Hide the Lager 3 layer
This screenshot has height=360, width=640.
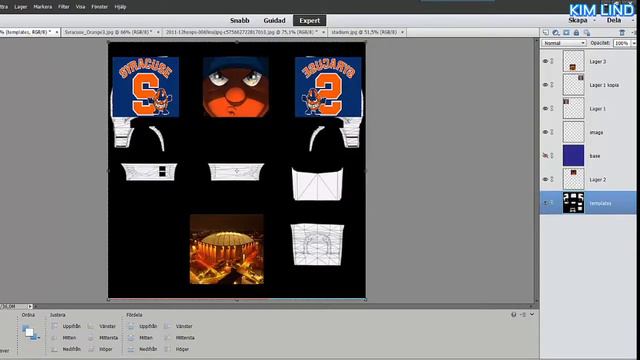pos(545,61)
